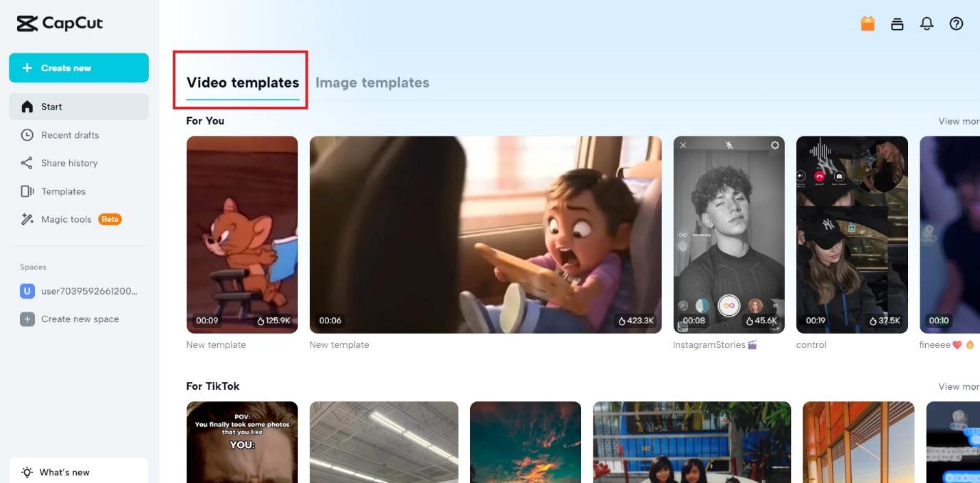Click the fineeee caption text
Screen dimensions: 980x483
[x=946, y=345]
